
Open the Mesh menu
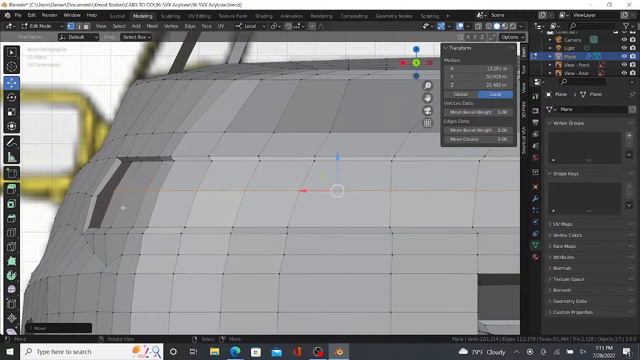click(152, 26)
